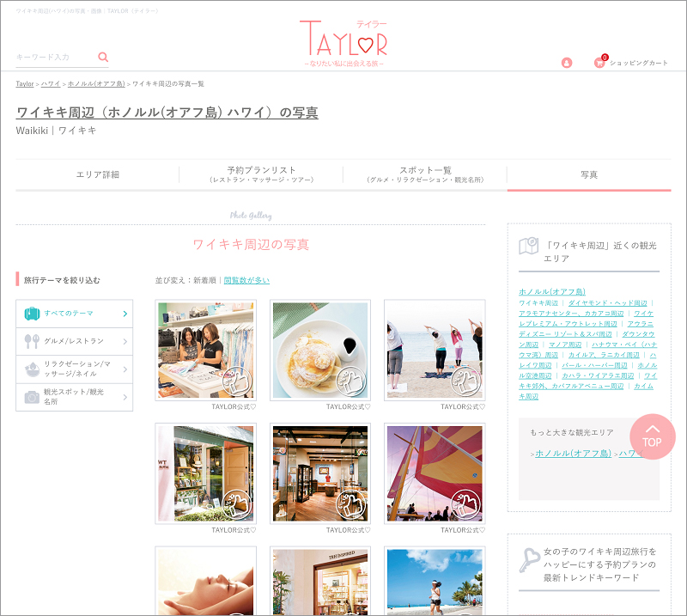This screenshot has width=687, height=616.
Task: Click the keyword search input field
Action: [x=55, y=58]
